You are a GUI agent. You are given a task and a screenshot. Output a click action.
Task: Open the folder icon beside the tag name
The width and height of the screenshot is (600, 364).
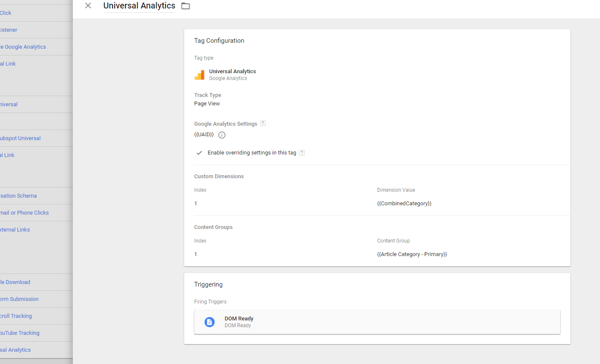[185, 6]
